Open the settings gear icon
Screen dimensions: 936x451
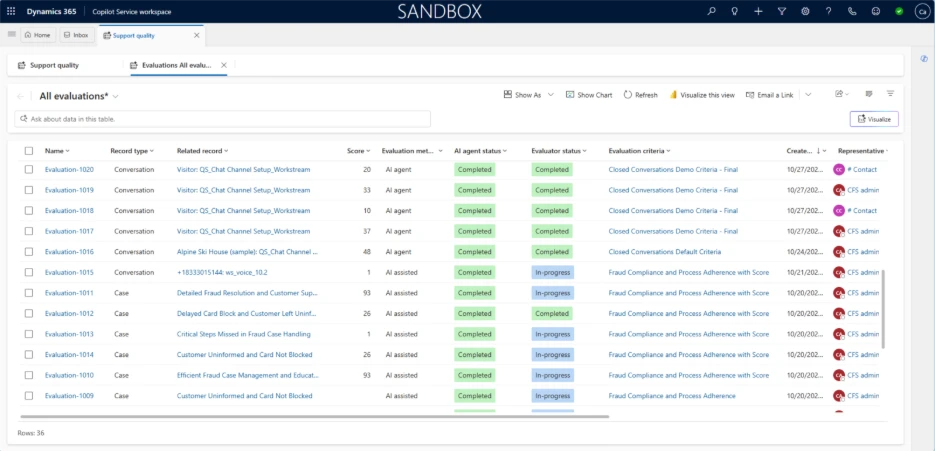[x=805, y=11]
